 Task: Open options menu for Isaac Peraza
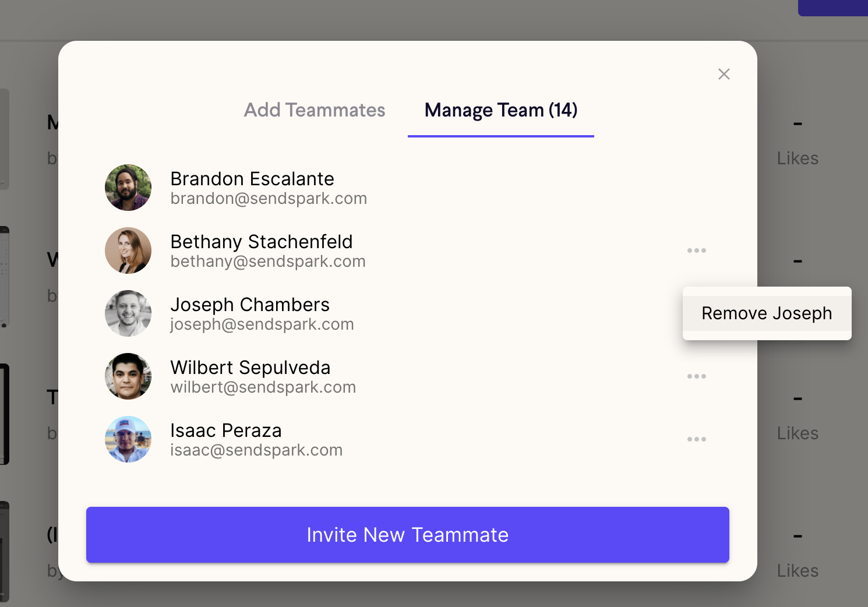tap(697, 439)
